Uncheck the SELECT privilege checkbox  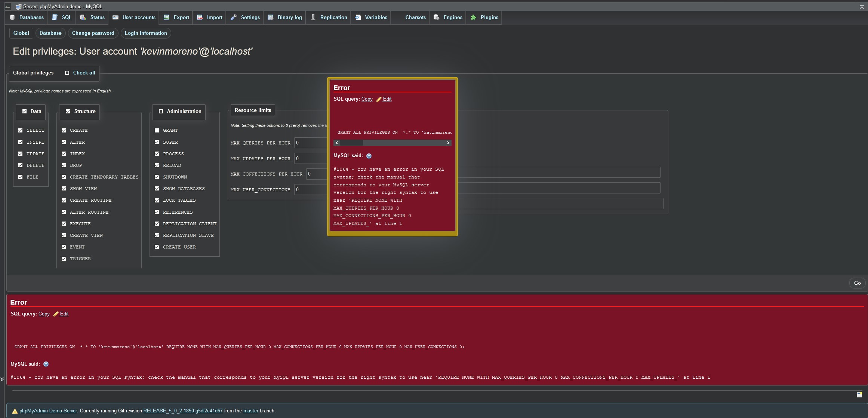point(21,130)
